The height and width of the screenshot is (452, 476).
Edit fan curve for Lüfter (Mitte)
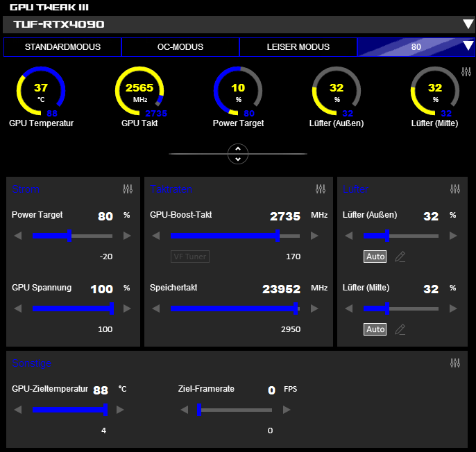coord(400,329)
